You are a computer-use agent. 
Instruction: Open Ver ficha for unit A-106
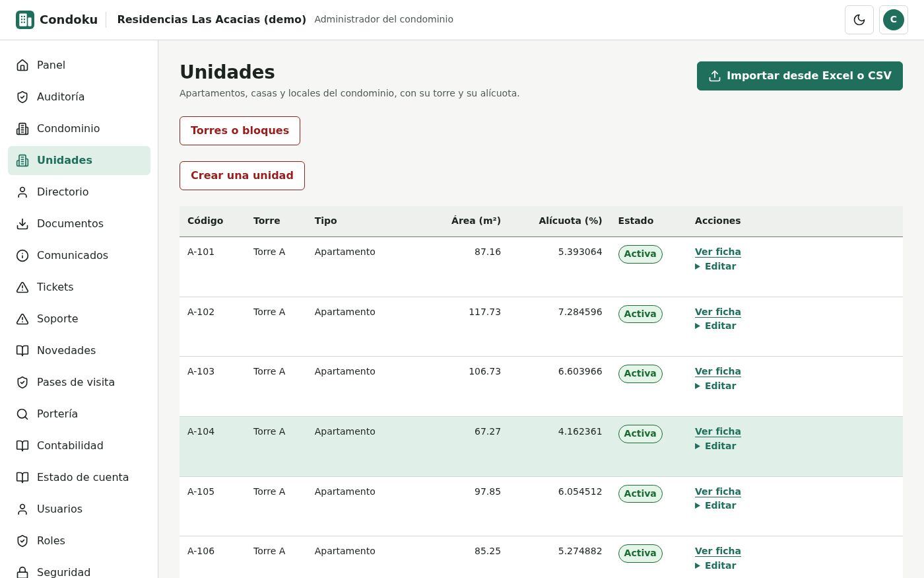[x=718, y=551]
